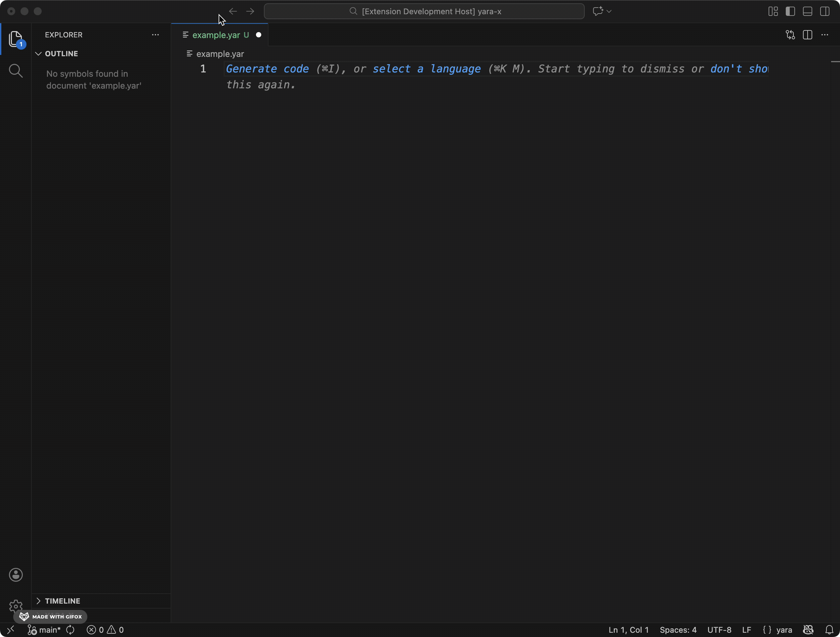Toggle the Primary Side Bar visibility

tap(790, 11)
